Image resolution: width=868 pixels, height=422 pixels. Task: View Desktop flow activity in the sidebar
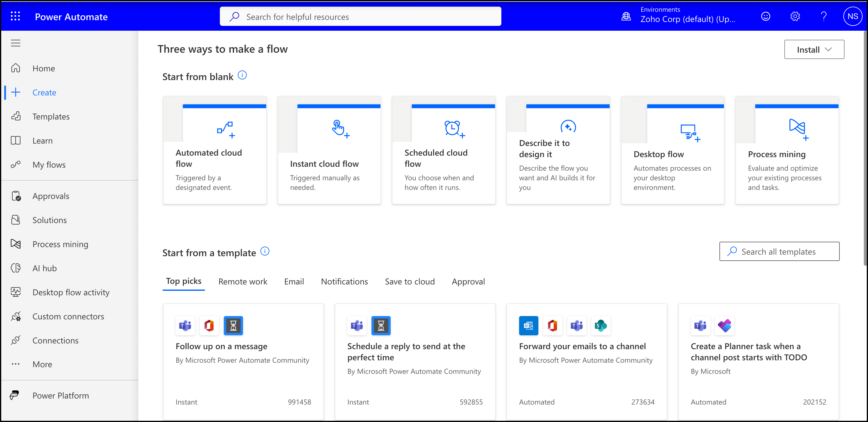(71, 292)
